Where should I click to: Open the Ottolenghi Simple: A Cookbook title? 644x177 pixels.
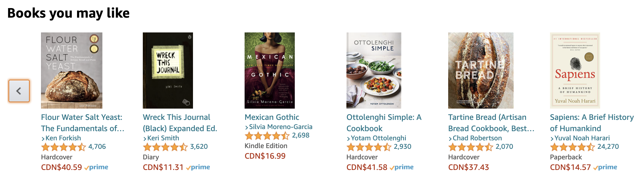coord(384,123)
